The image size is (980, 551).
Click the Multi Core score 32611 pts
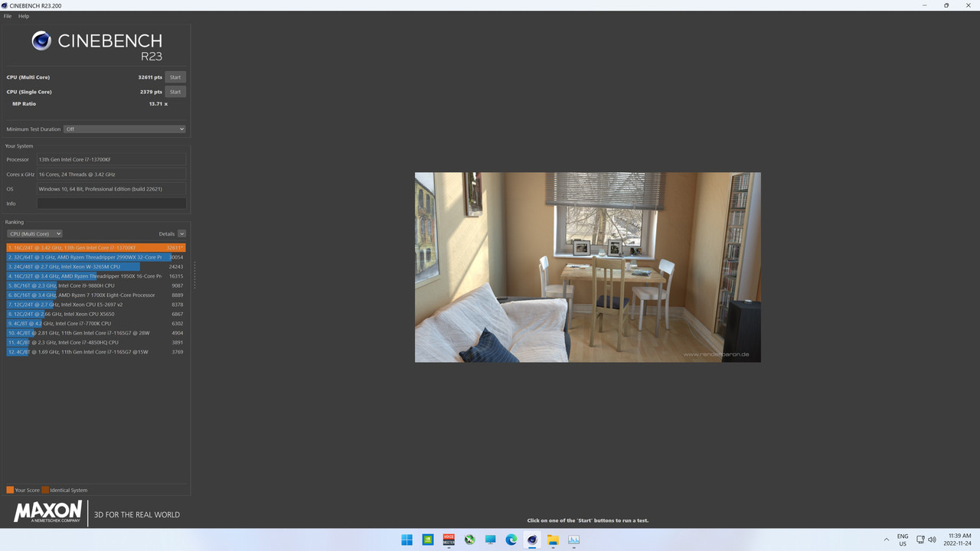point(150,77)
